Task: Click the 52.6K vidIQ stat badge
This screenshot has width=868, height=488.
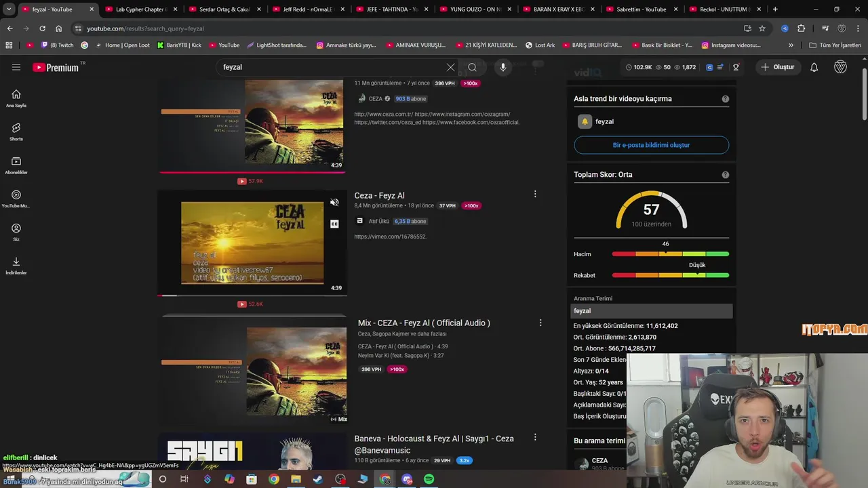Action: click(250, 304)
